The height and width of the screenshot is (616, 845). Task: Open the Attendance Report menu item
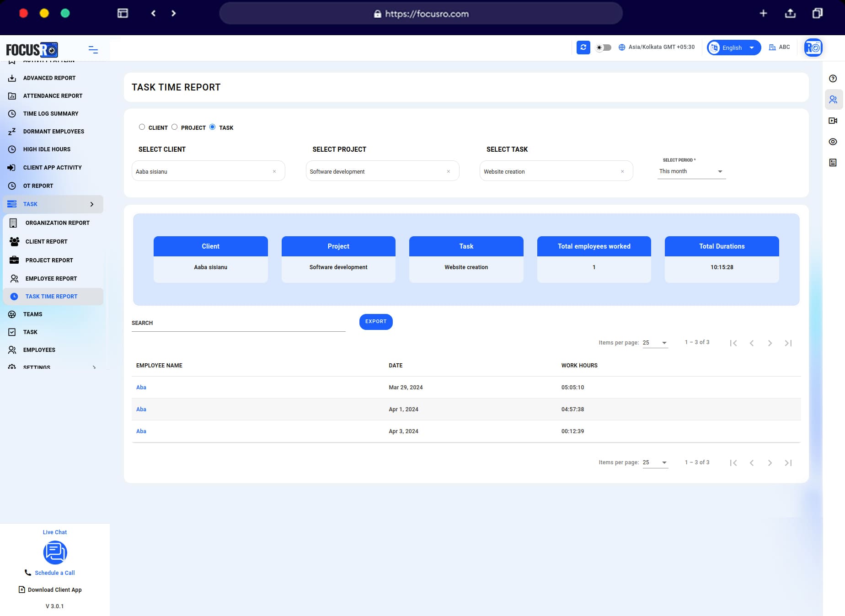[x=53, y=96]
